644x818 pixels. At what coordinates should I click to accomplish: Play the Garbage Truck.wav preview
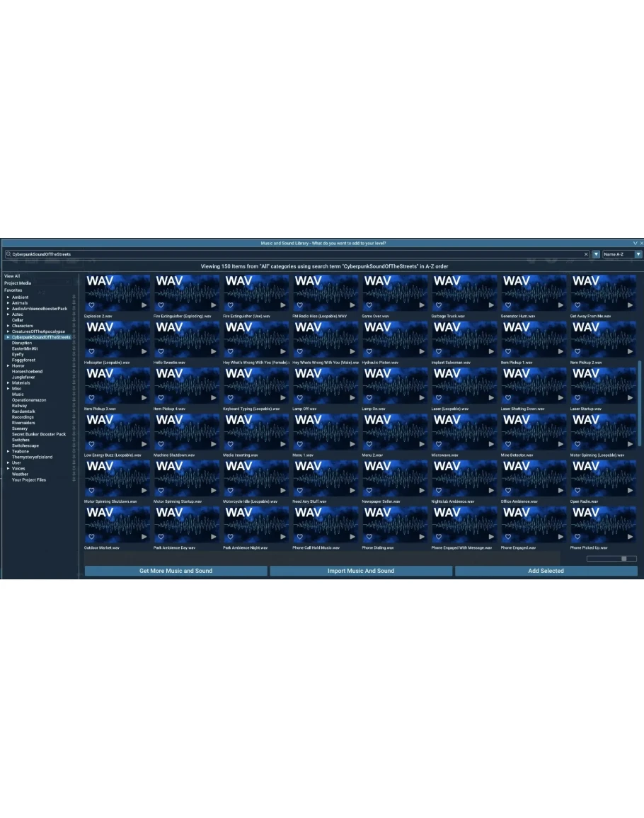click(491, 305)
